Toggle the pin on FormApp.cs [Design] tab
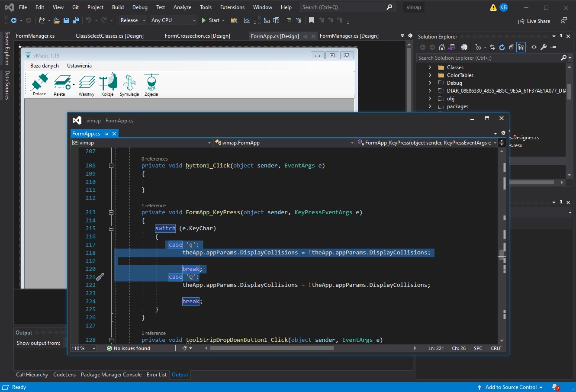This screenshot has height=392, width=576. click(x=305, y=36)
